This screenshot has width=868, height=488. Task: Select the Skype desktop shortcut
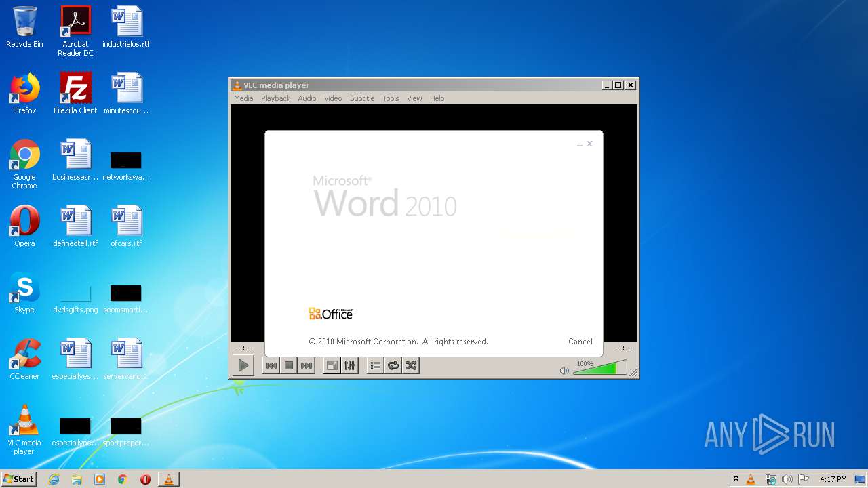[x=24, y=293]
